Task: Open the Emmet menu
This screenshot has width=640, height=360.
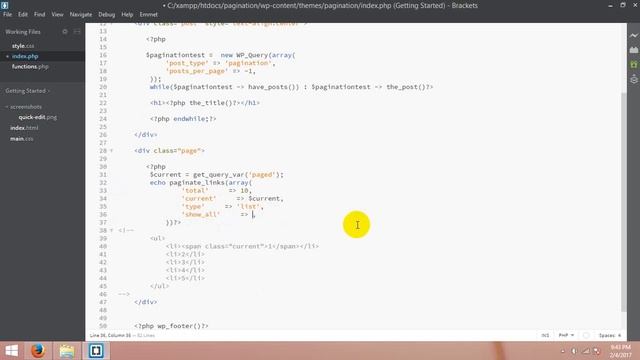Action: pos(149,14)
